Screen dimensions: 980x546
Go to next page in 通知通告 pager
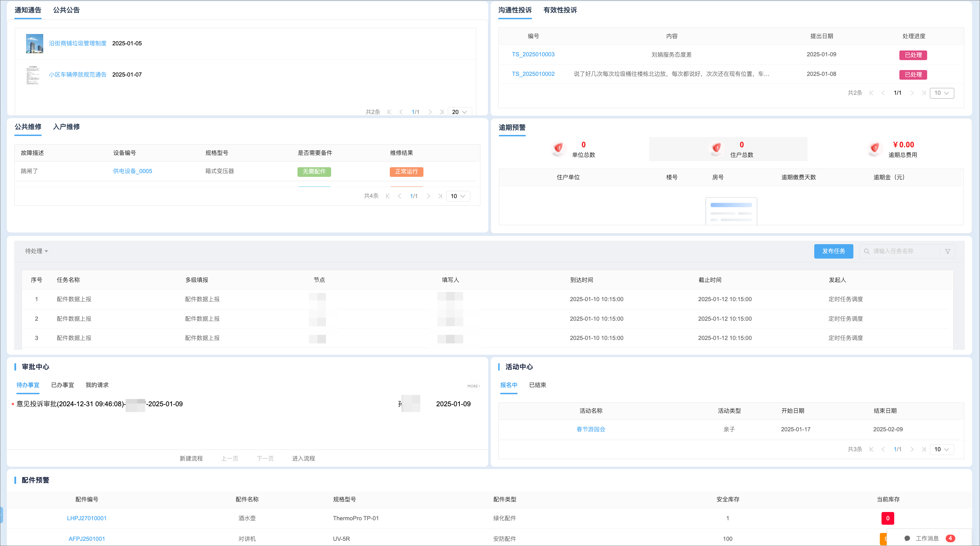[430, 112]
